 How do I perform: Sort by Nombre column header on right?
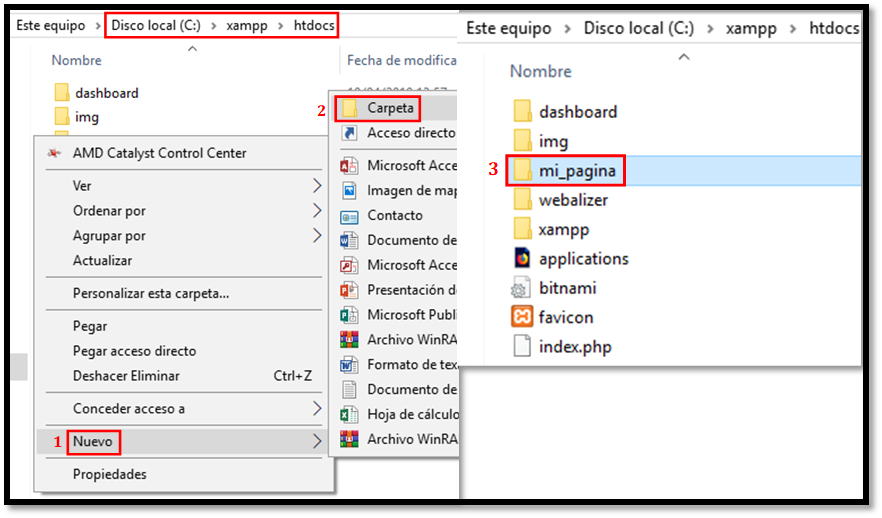pyautogui.click(x=541, y=71)
